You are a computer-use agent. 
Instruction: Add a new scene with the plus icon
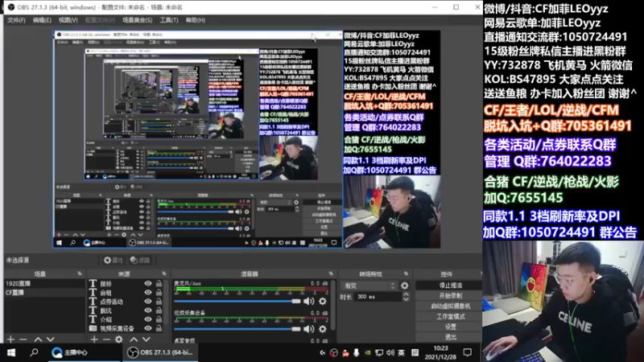pyautogui.click(x=10, y=339)
